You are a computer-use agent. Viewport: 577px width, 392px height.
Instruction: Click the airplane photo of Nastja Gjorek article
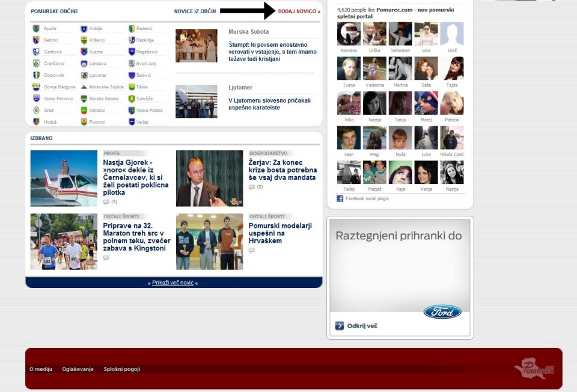pos(64,179)
